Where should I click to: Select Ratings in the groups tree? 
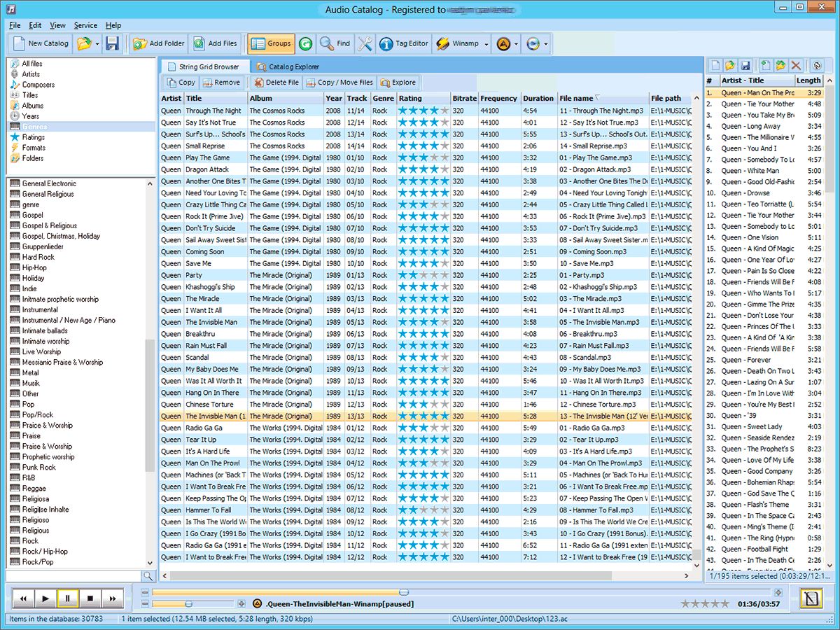point(34,137)
